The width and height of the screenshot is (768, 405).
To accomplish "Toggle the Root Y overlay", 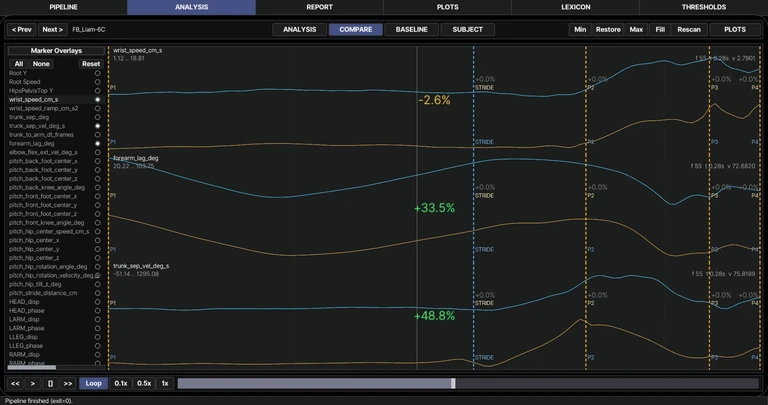I will pyautogui.click(x=97, y=73).
